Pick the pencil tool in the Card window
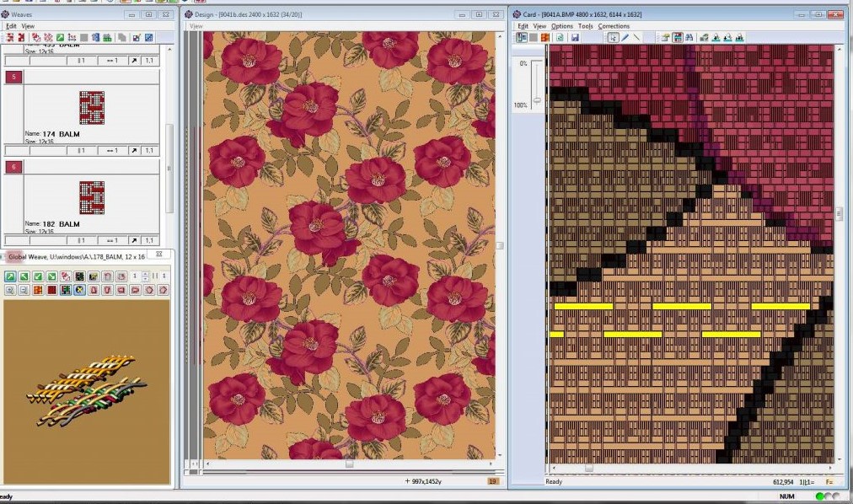The height and width of the screenshot is (504, 853). click(x=625, y=38)
